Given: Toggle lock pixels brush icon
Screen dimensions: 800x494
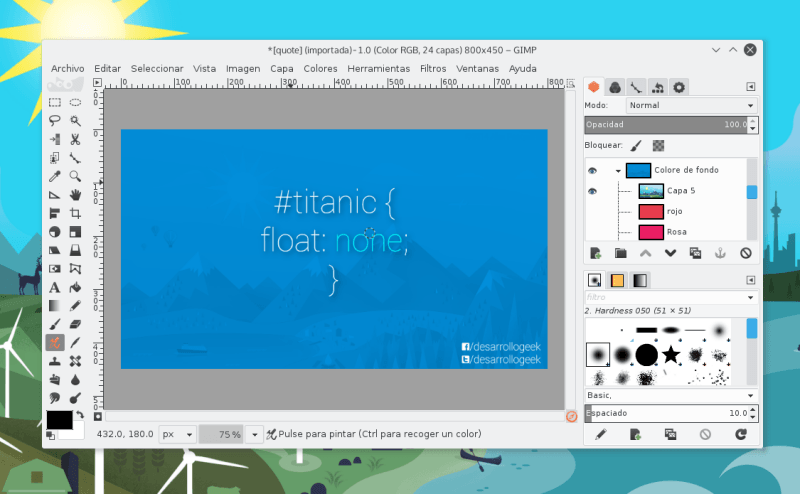Looking at the screenshot, I should pyautogui.click(x=636, y=146).
